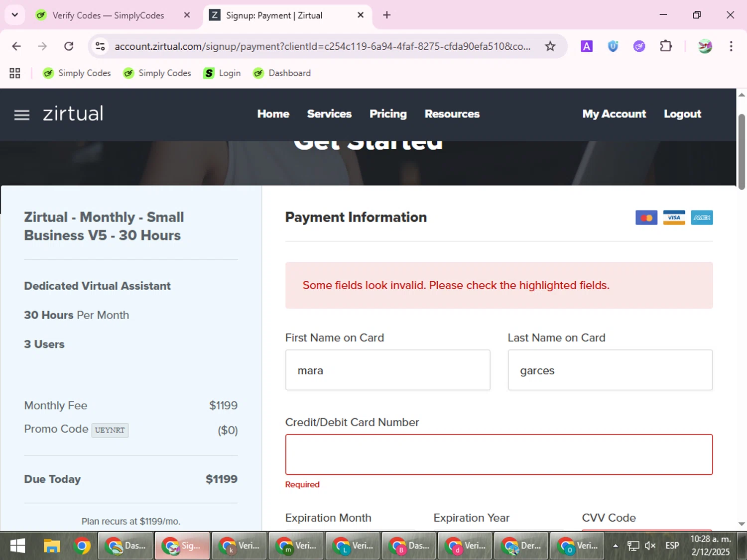Click the browser forward arrow

pyautogui.click(x=42, y=46)
